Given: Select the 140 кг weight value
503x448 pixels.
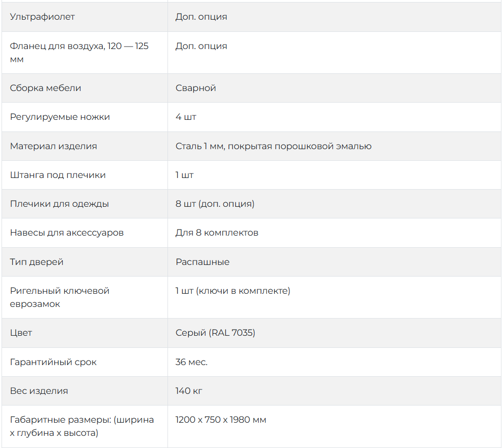Looking at the screenshot, I should pyautogui.click(x=189, y=391).
